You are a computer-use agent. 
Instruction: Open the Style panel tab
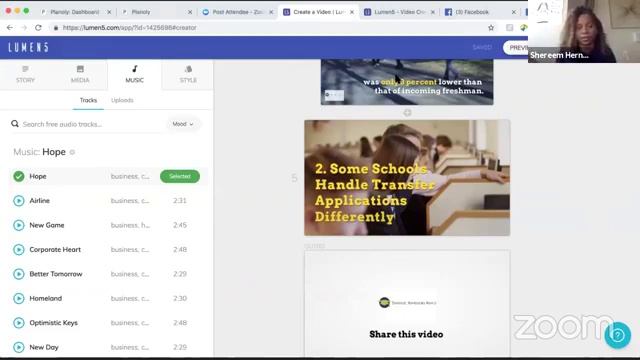[x=188, y=74]
